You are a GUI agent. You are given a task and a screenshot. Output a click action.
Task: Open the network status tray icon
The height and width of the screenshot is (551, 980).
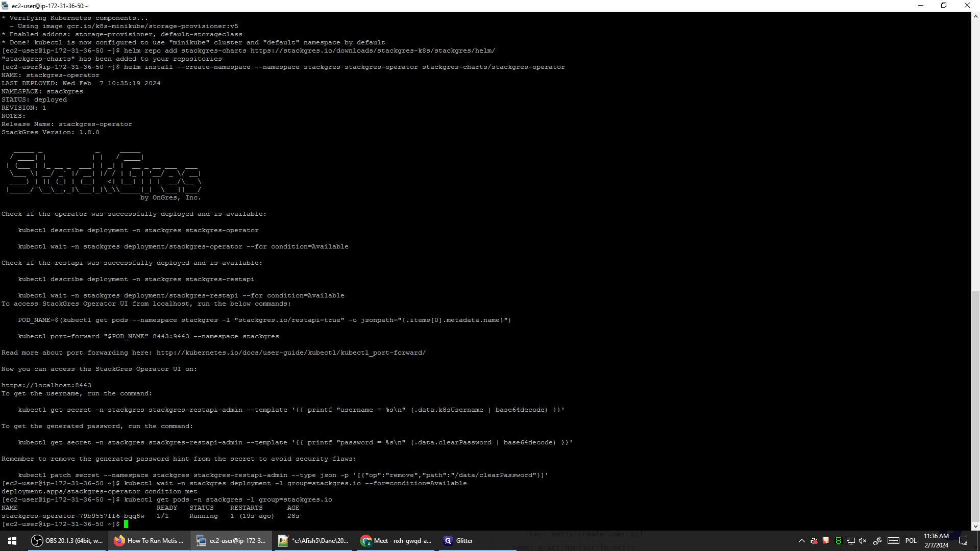tap(850, 541)
